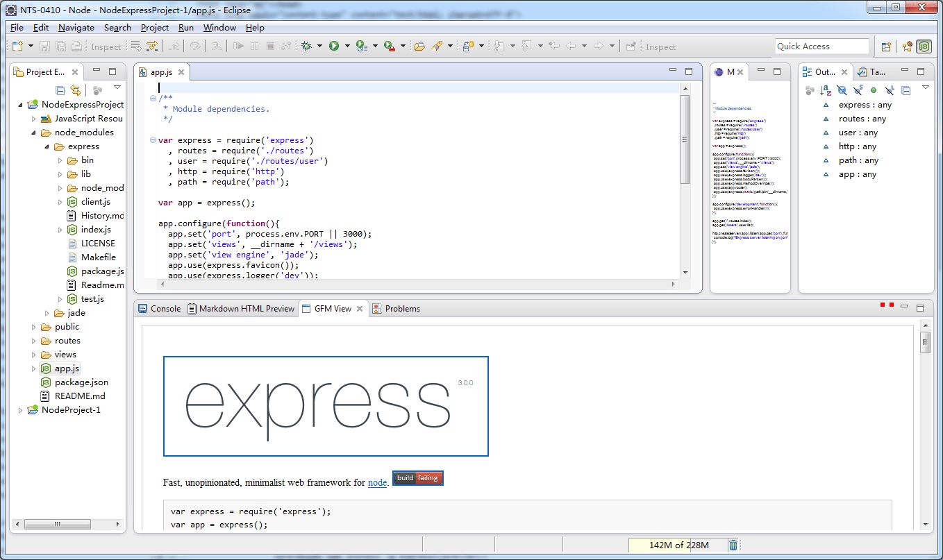Screen dimensions: 943x560
Task: Expand the routes folder in Project Explorer
Action: coord(33,341)
